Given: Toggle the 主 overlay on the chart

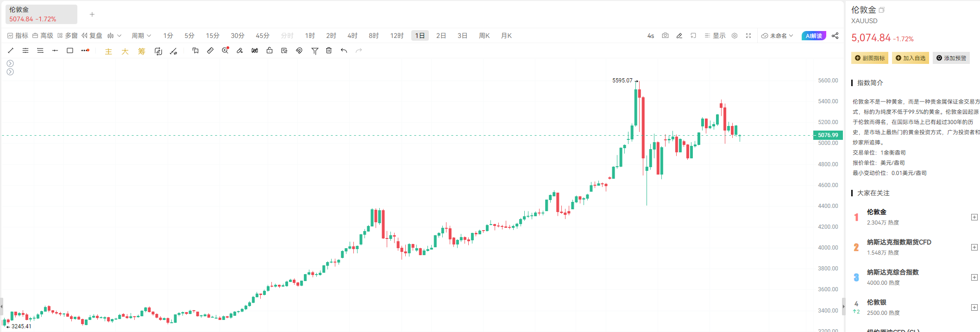Looking at the screenshot, I should (x=108, y=51).
